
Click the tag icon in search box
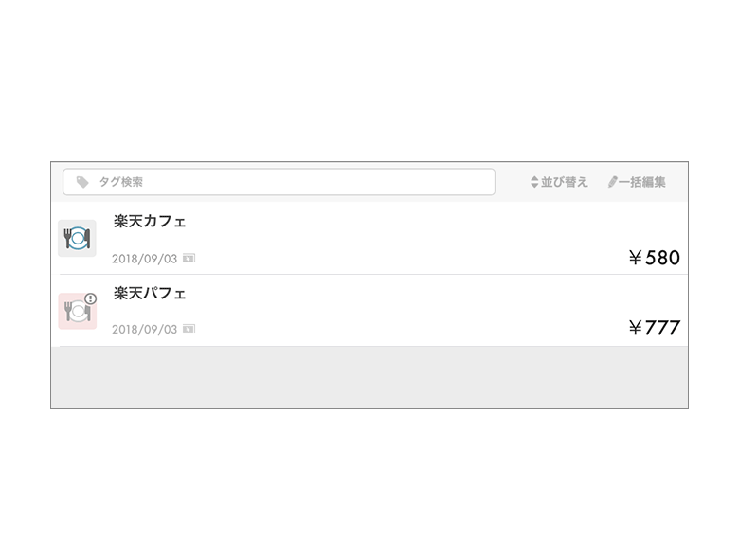click(x=82, y=182)
